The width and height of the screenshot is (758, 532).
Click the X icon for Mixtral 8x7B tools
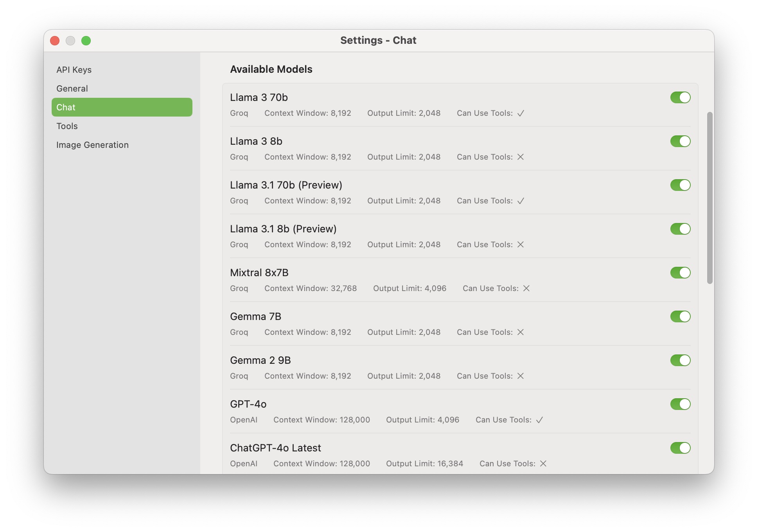point(526,288)
